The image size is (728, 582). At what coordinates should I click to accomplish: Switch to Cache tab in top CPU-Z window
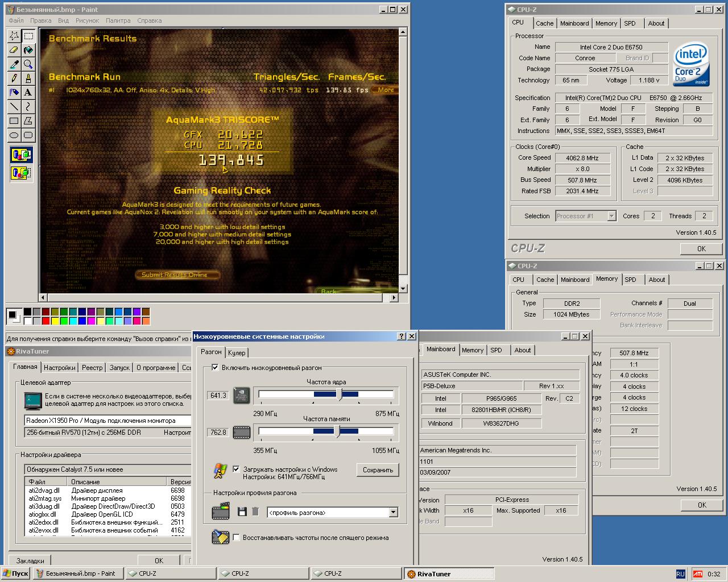point(544,23)
